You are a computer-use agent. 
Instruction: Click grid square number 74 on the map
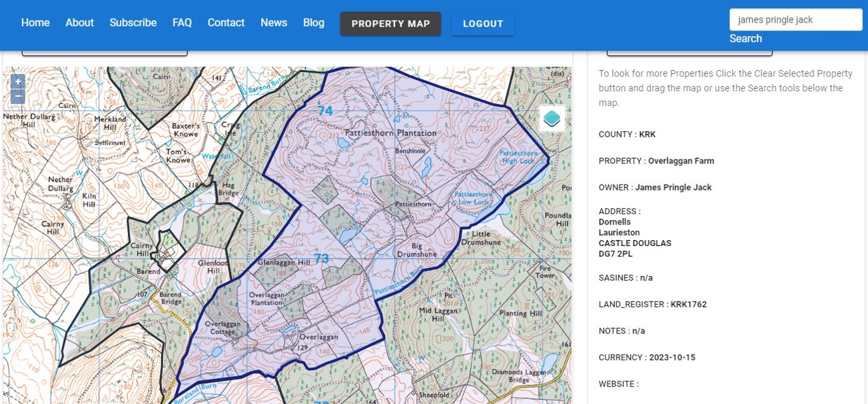(x=324, y=111)
